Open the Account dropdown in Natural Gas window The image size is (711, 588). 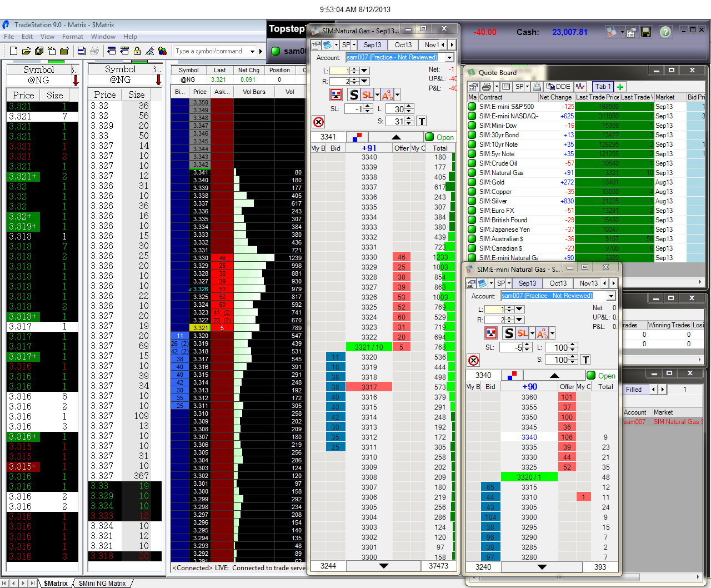(x=449, y=58)
